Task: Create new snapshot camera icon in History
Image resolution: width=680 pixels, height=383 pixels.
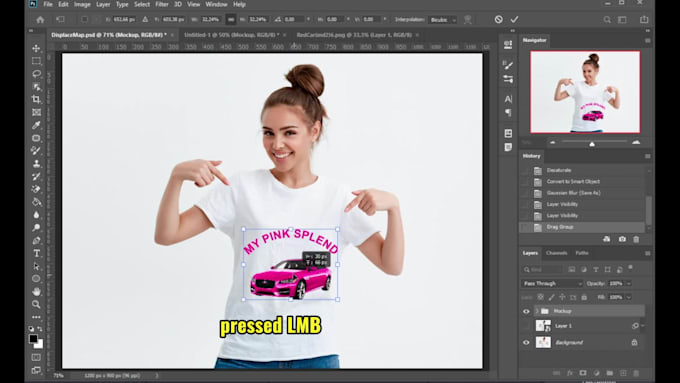Action: tap(622, 239)
